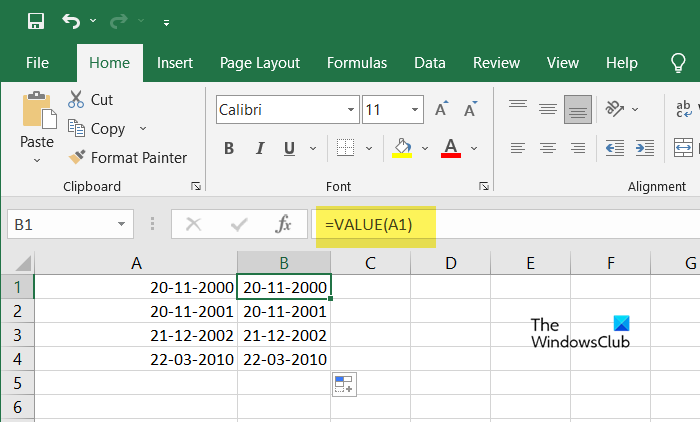700x422 pixels.
Task: Open the Undo history dropdown arrow
Action: point(93,21)
